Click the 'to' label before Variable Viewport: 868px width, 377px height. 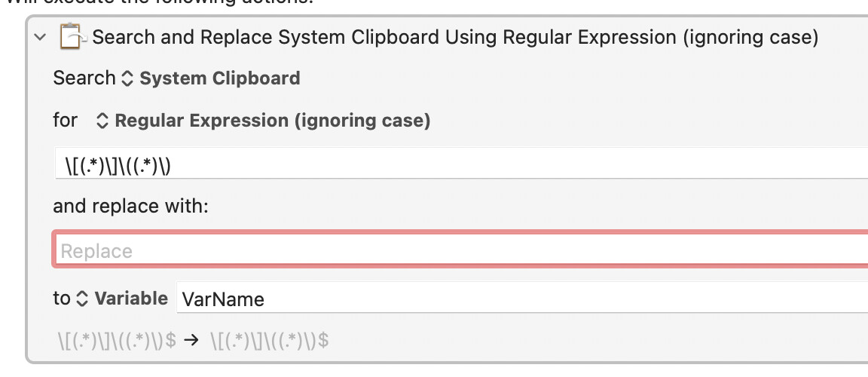pos(62,299)
